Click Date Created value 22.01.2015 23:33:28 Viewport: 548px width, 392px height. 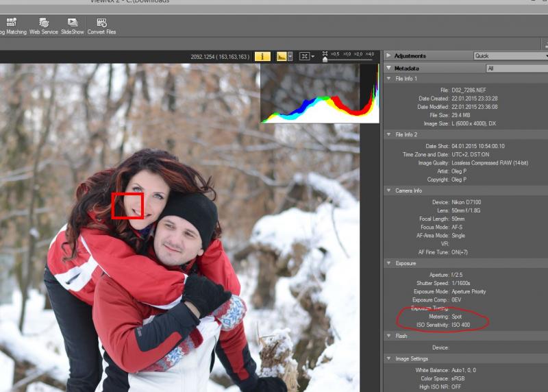[474, 99]
